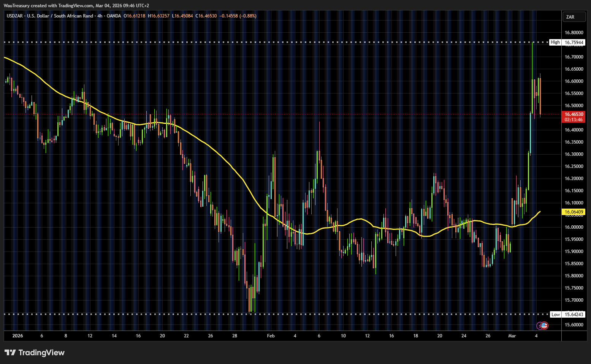The image size is (591, 364).
Task: Click the Feb label on the time axis
Action: 271,336
